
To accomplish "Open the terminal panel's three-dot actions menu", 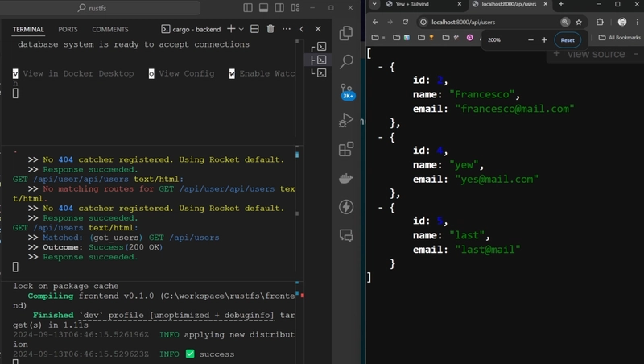I will pos(287,29).
